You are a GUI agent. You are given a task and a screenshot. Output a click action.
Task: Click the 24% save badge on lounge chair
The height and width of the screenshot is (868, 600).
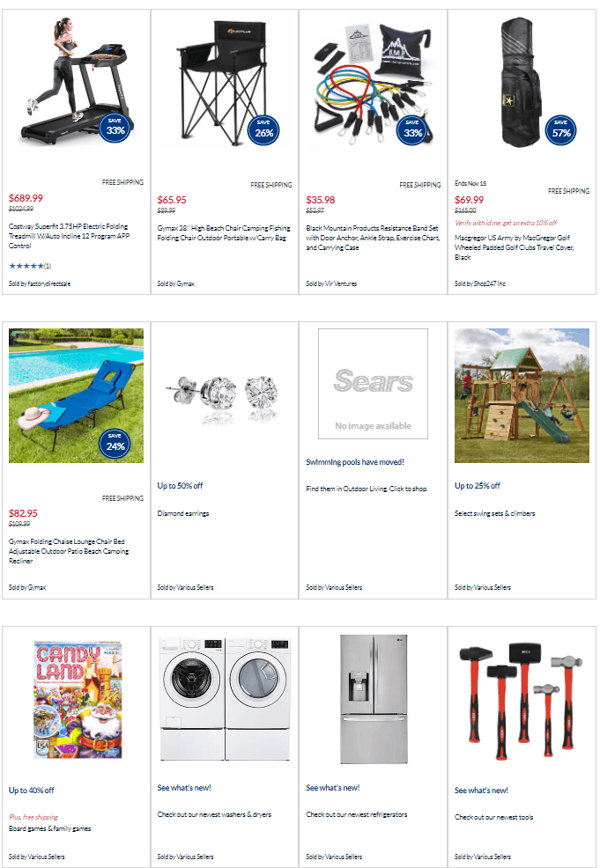pyautogui.click(x=115, y=444)
